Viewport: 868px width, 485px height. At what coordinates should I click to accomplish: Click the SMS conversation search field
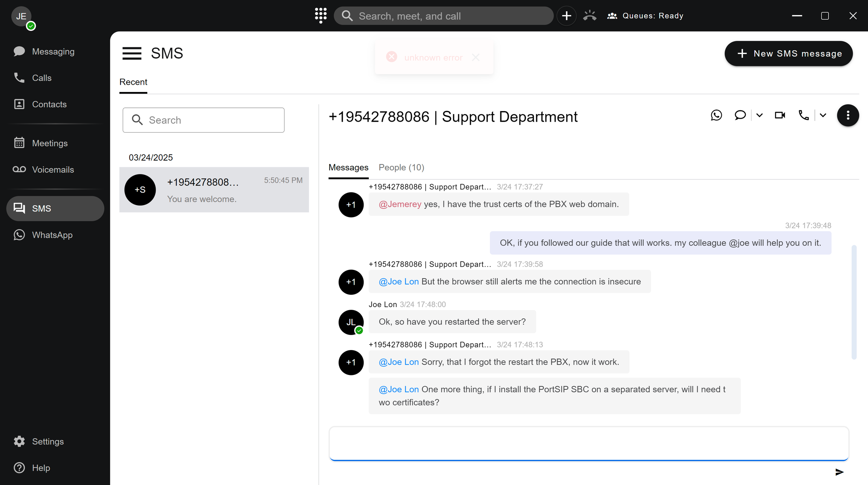click(x=203, y=120)
